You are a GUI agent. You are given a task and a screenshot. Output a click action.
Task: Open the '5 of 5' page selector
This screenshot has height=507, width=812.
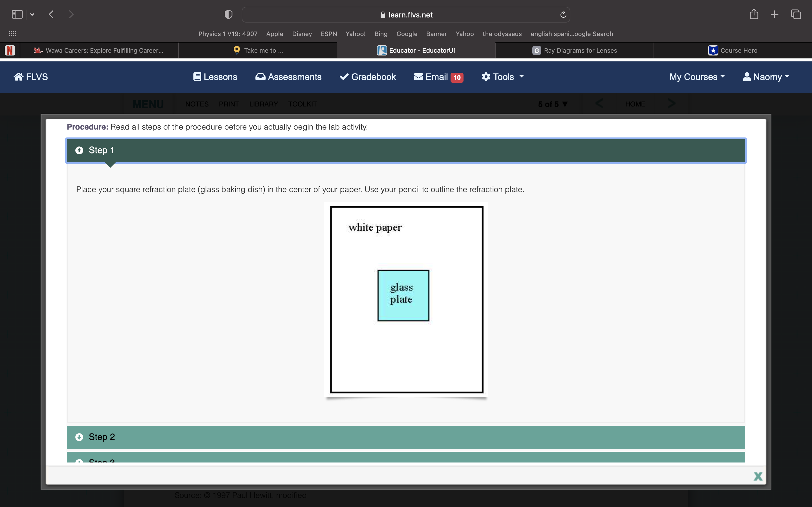click(551, 104)
